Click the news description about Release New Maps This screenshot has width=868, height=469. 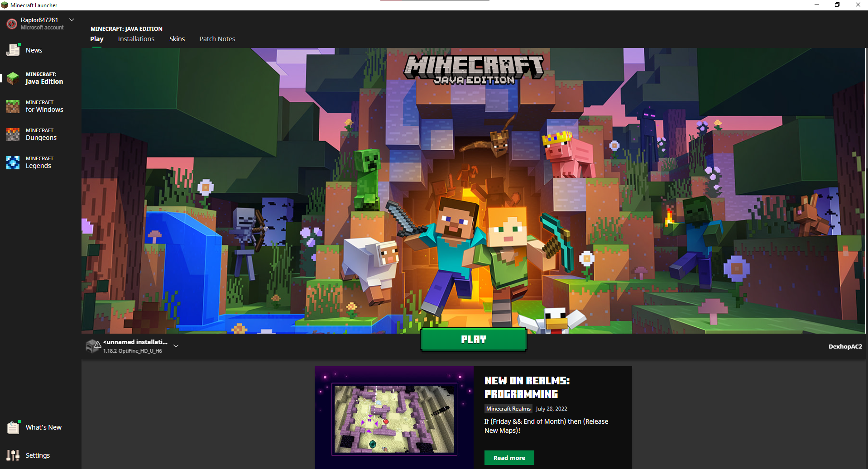(547, 426)
